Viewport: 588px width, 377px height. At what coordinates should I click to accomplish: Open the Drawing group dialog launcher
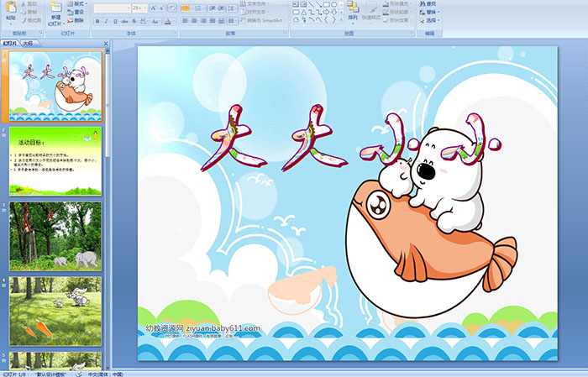click(x=412, y=33)
